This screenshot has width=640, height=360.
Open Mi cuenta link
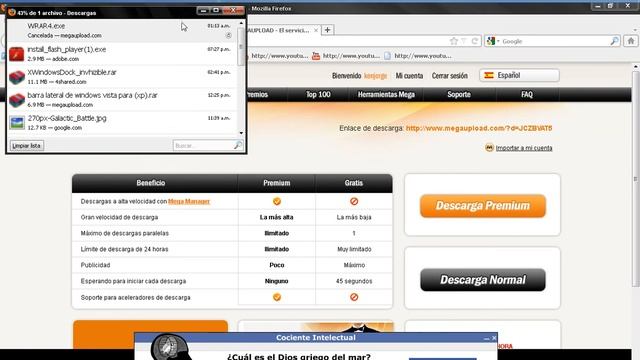[x=409, y=76]
